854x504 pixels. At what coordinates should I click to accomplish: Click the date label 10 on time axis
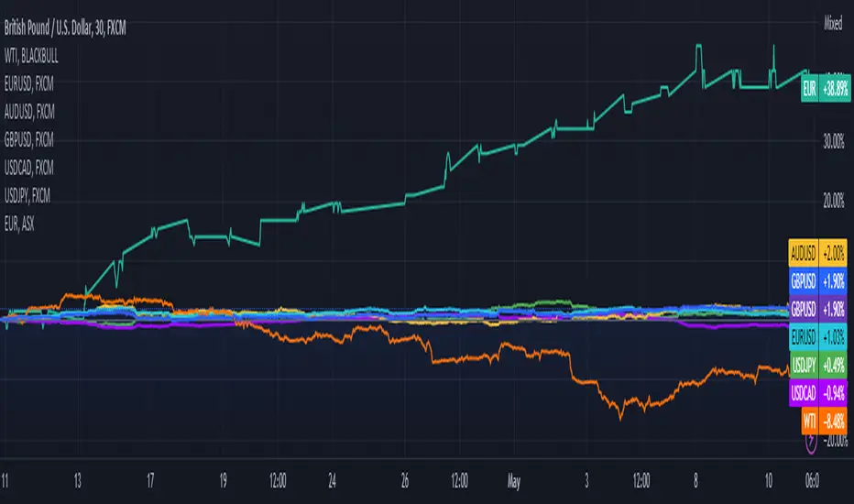tap(769, 481)
